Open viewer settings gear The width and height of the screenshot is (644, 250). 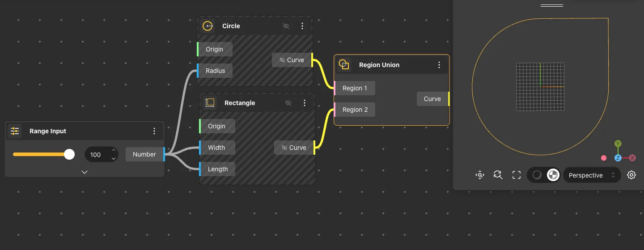pos(631,175)
